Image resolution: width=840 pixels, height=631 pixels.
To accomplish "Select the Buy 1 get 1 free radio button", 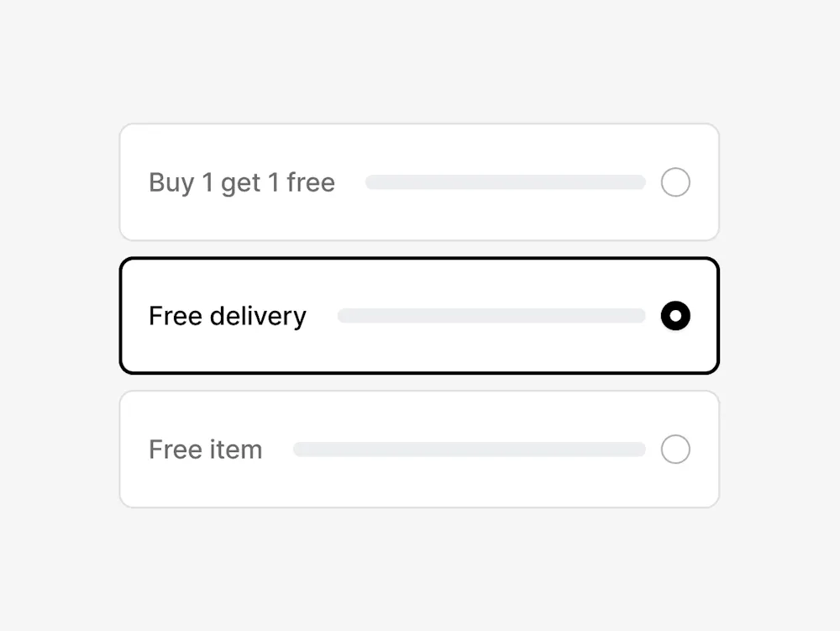I will point(675,182).
